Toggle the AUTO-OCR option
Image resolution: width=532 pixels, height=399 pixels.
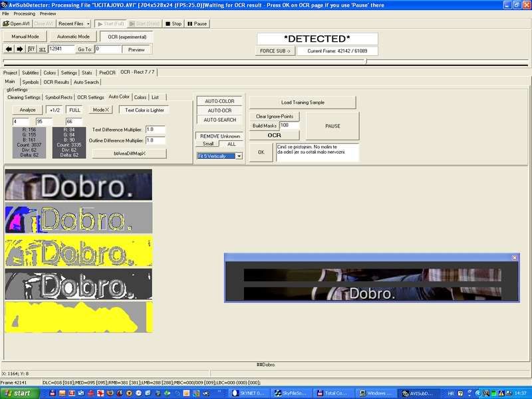tap(221, 110)
